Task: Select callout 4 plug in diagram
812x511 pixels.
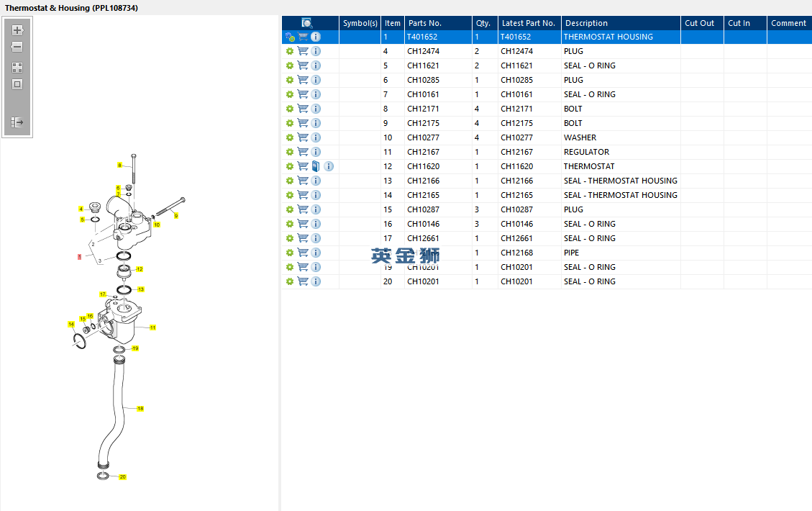Action: point(81,209)
